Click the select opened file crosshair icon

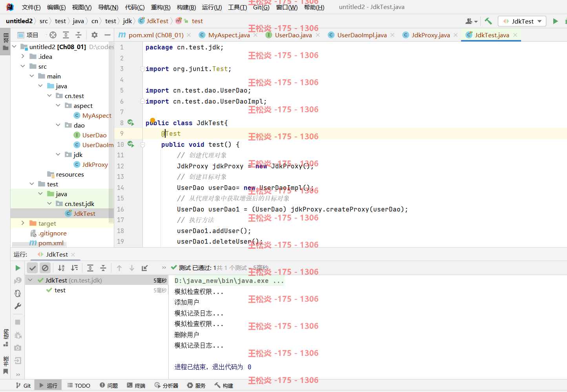point(53,35)
